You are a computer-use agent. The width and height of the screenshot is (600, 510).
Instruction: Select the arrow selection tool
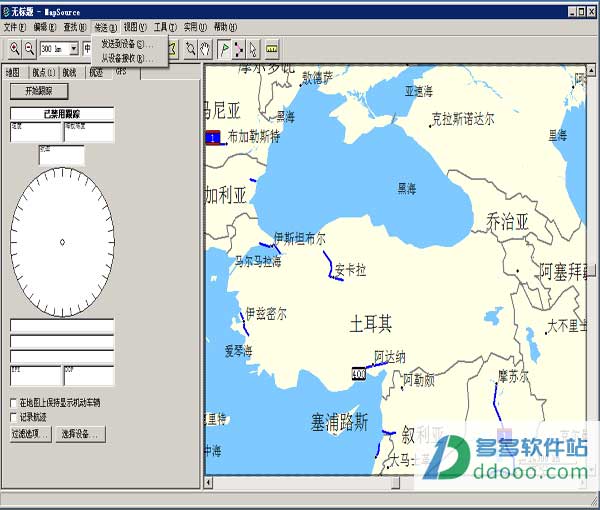(x=253, y=49)
